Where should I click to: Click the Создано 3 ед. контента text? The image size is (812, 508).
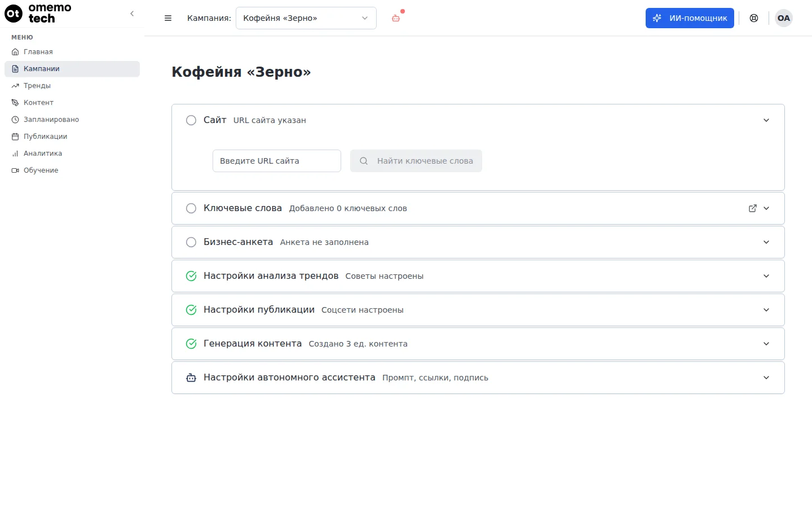point(358,344)
